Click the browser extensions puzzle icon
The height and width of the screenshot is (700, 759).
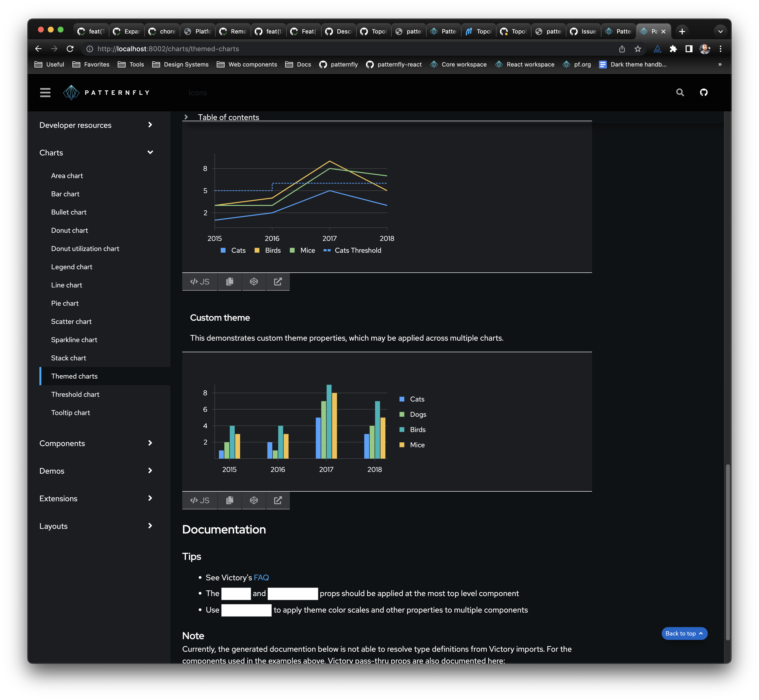673,49
